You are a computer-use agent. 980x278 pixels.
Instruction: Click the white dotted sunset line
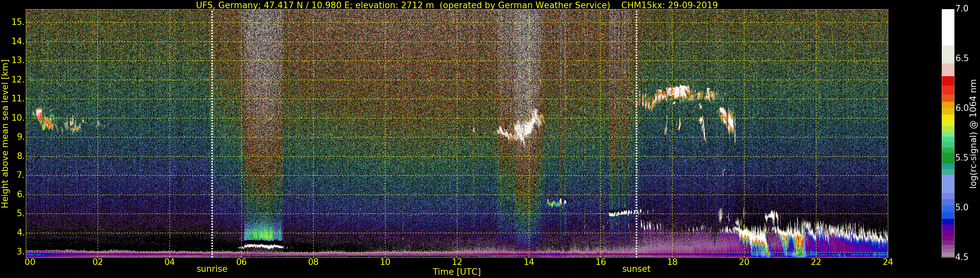click(x=636, y=133)
